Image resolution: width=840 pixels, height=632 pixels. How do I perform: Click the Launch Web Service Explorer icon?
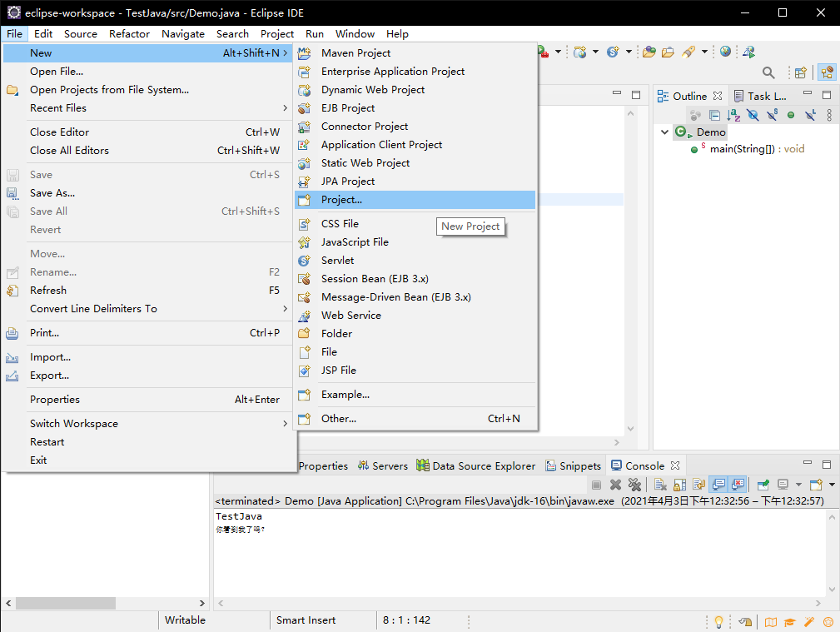pyautogui.click(x=749, y=52)
